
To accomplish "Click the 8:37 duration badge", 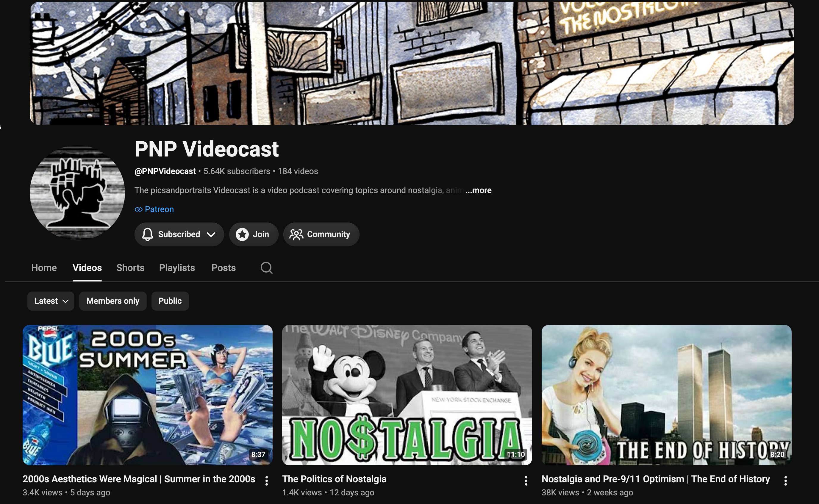I will tap(258, 454).
